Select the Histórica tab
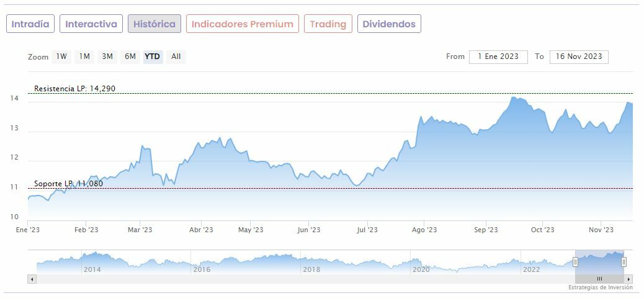Image resolution: width=644 pixels, height=298 pixels. (154, 24)
